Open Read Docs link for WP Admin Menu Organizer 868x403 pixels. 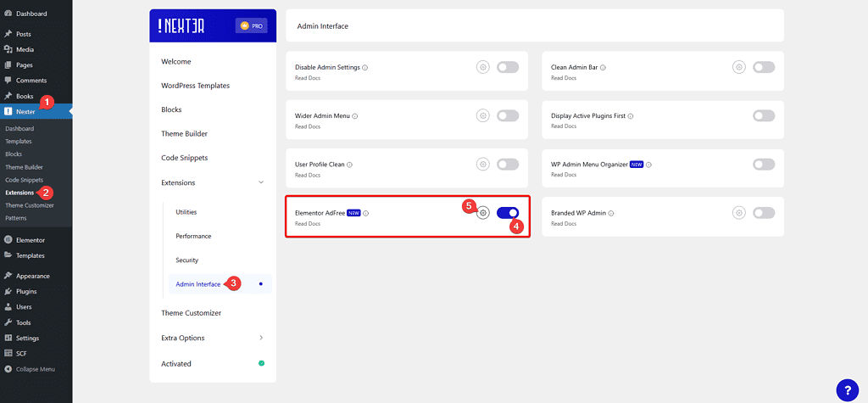564,175
